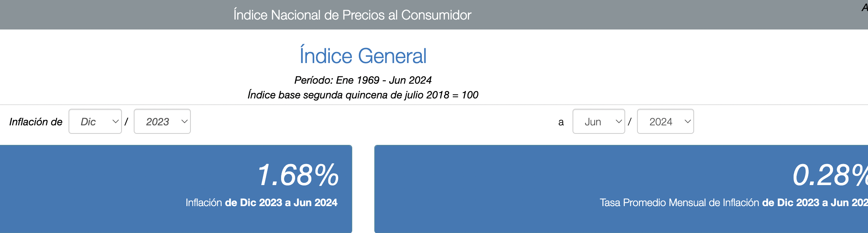The image size is (868, 233).
Task: Click the 0.28% monthly average value
Action: point(830,175)
